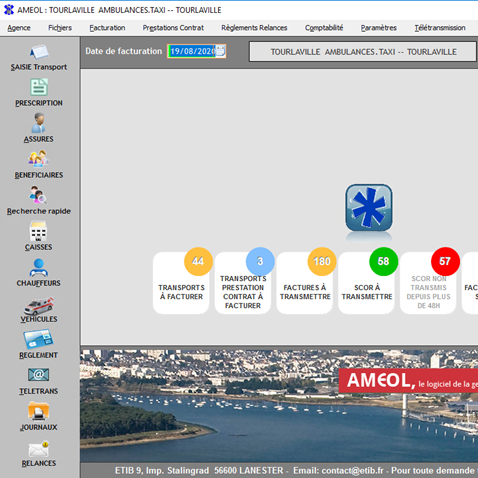
Task: Click the TOURLAVILLE AMBULANCES.TAXI agency button
Action: pyautogui.click(x=363, y=52)
